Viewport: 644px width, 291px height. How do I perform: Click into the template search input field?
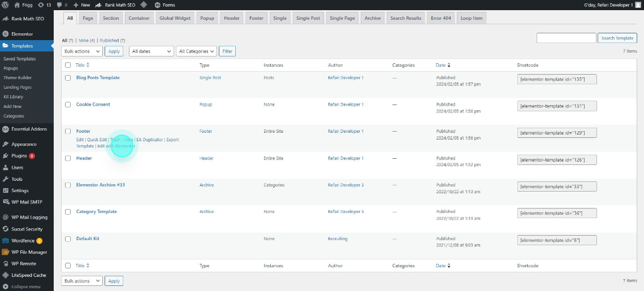click(567, 38)
